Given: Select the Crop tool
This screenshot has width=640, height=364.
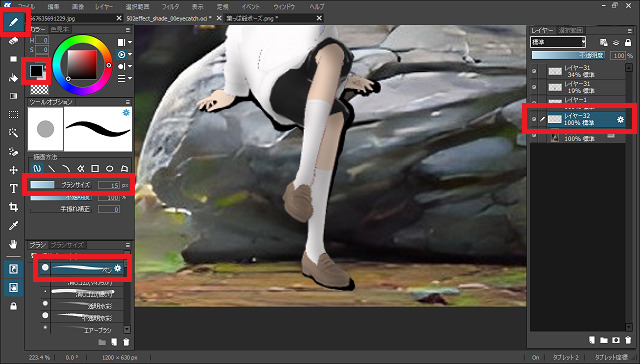Looking at the screenshot, I should coord(13,207).
